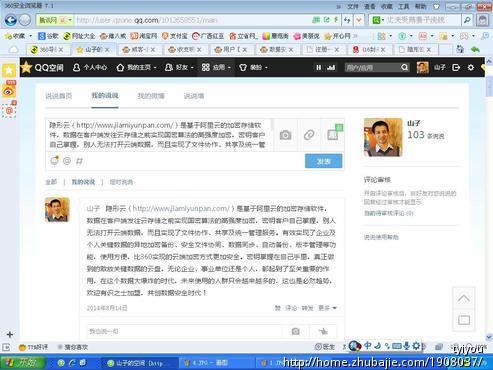Click the camera icon in post composer
493x370 pixels.
tap(285, 135)
